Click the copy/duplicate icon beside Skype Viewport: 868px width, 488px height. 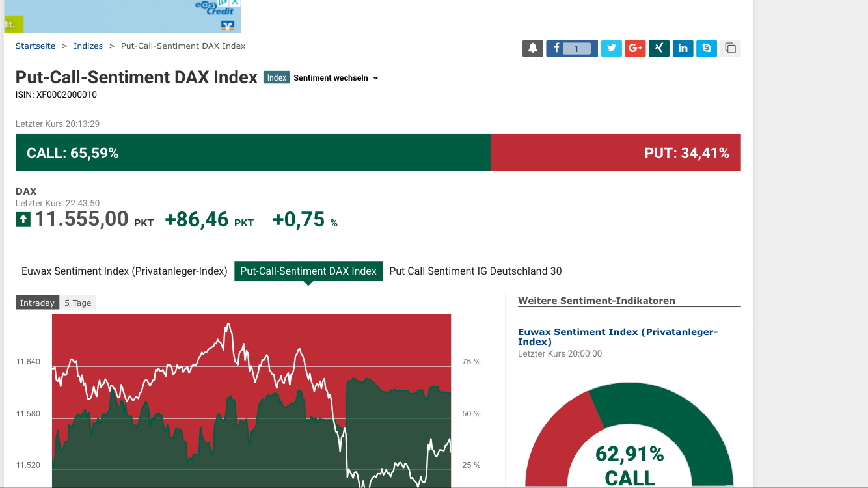(x=730, y=49)
